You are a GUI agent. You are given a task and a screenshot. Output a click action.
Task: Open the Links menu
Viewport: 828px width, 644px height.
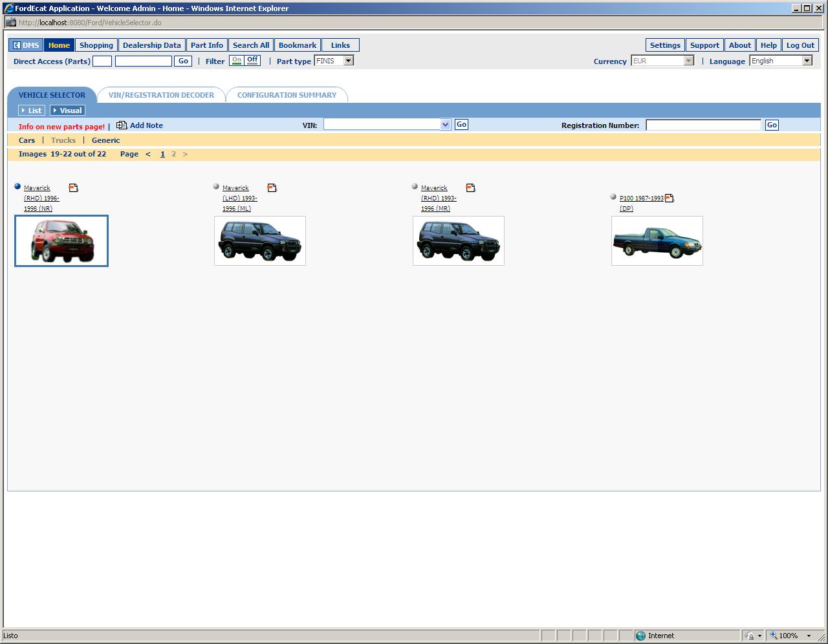click(x=340, y=45)
